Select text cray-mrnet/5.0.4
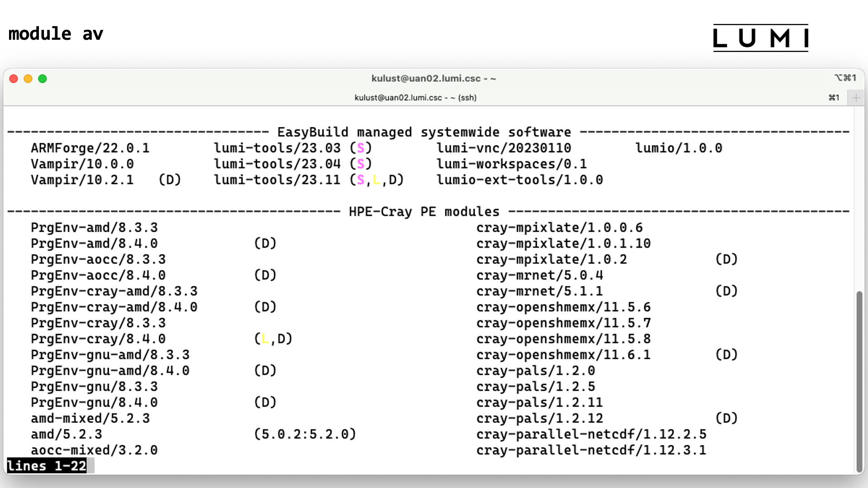 [539, 275]
